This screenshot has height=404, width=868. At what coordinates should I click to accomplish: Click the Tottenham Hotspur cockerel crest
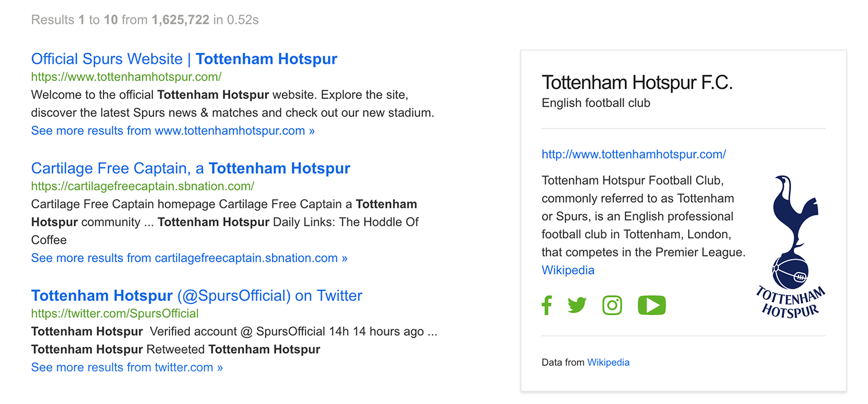pyautogui.click(x=792, y=247)
